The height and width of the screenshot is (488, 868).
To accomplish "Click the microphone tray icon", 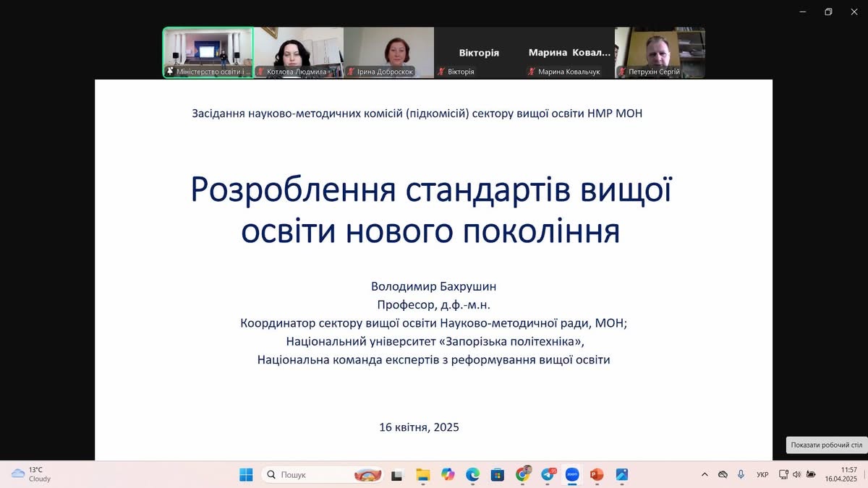I will tap(741, 475).
